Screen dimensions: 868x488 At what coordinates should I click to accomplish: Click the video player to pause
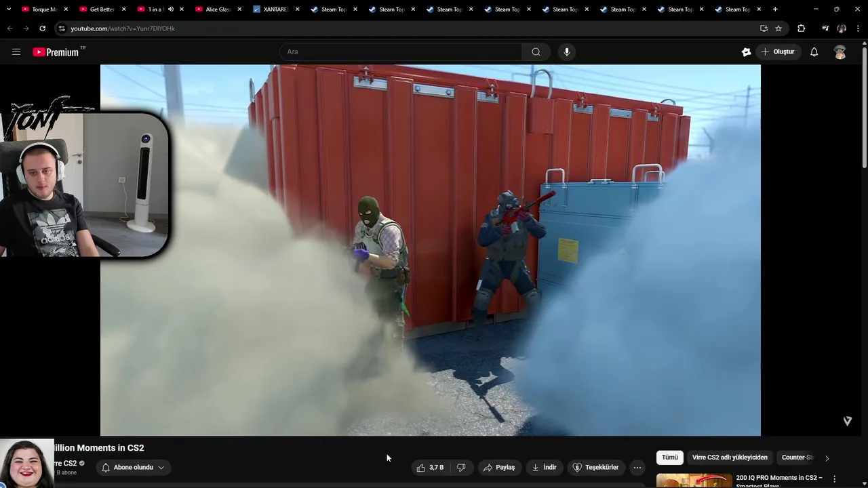431,250
